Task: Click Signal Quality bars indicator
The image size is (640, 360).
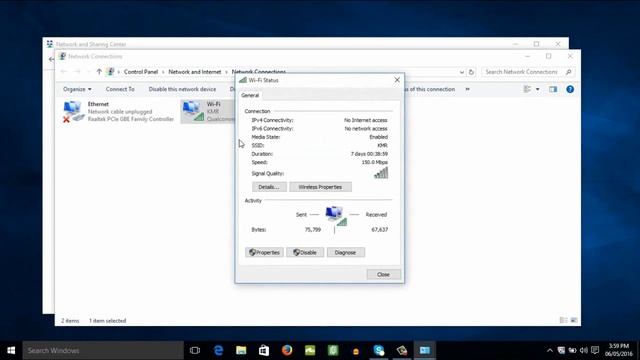Action: 381,173
